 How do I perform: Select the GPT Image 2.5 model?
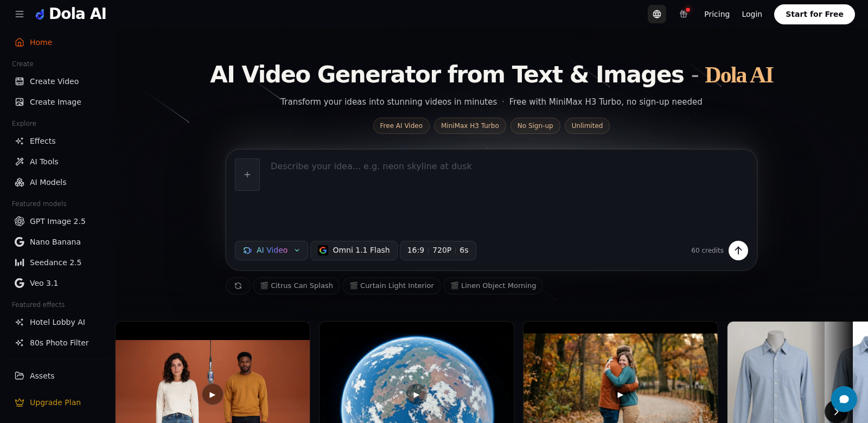pyautogui.click(x=58, y=221)
